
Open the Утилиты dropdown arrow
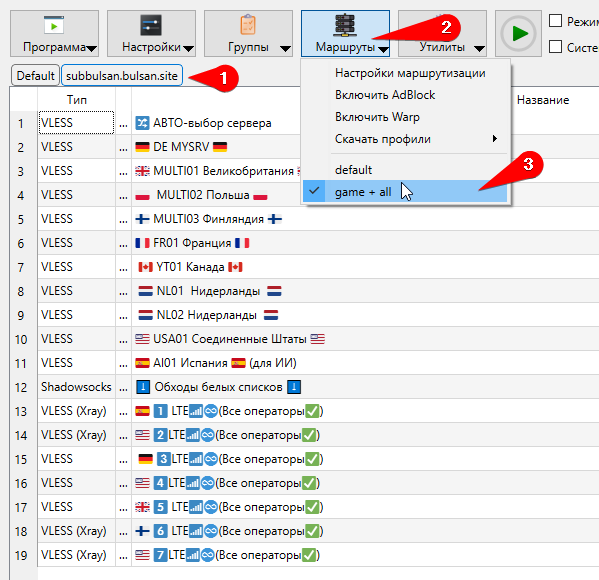(479, 49)
